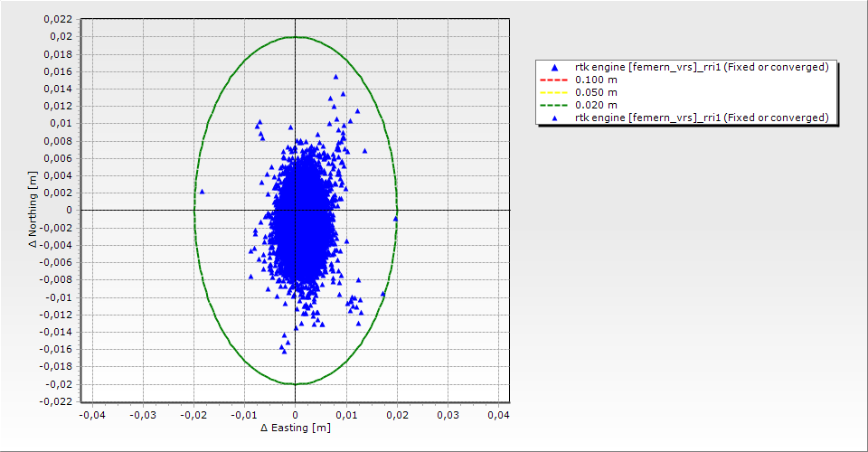Click the isolated leftmost data point near -0,02 easting
The image size is (868, 452).
click(x=202, y=191)
